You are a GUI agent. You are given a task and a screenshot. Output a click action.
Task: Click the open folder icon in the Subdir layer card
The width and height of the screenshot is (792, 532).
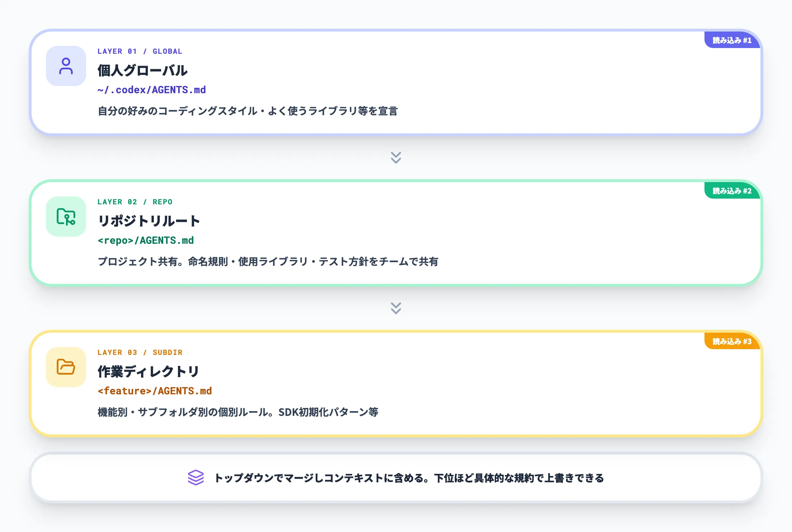coord(66,367)
